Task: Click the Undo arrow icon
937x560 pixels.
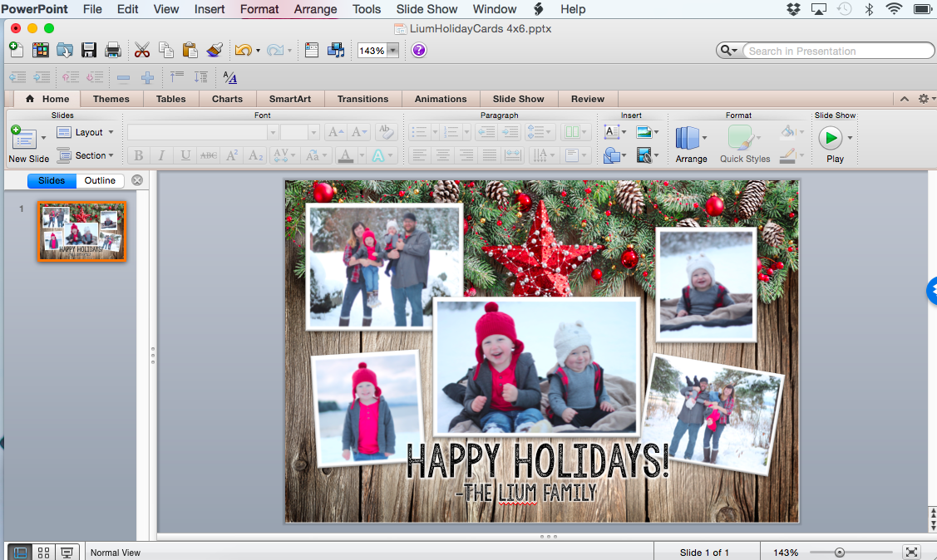Action: 243,51
